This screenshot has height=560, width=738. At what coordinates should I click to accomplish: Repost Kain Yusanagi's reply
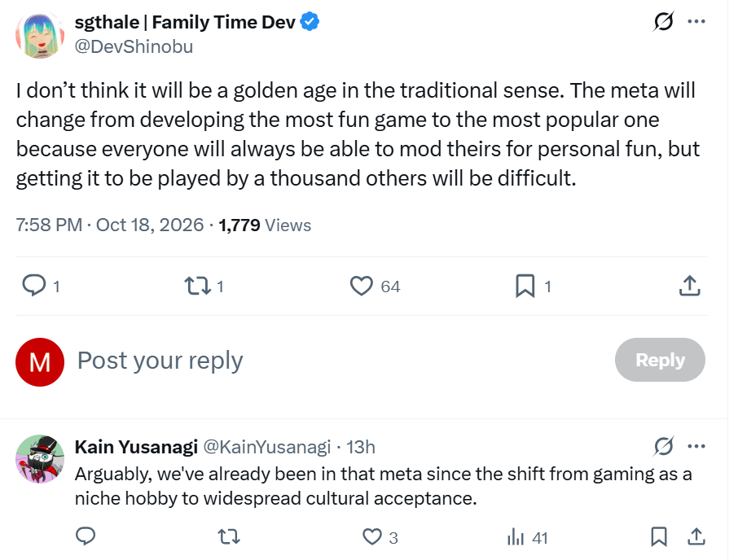[229, 536]
